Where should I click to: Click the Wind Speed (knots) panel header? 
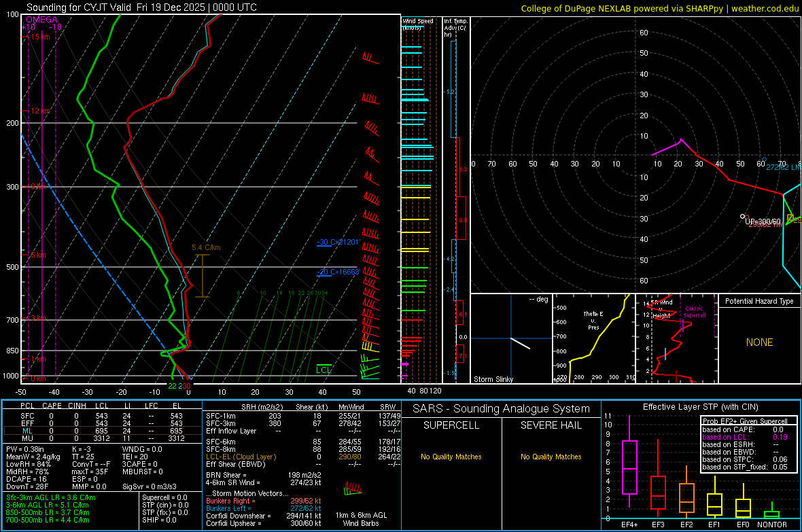(x=418, y=24)
